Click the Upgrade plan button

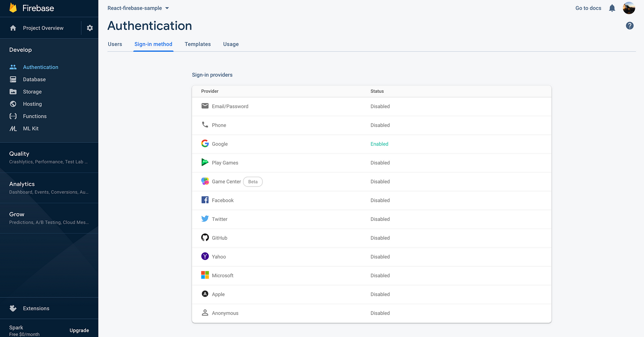tap(79, 330)
